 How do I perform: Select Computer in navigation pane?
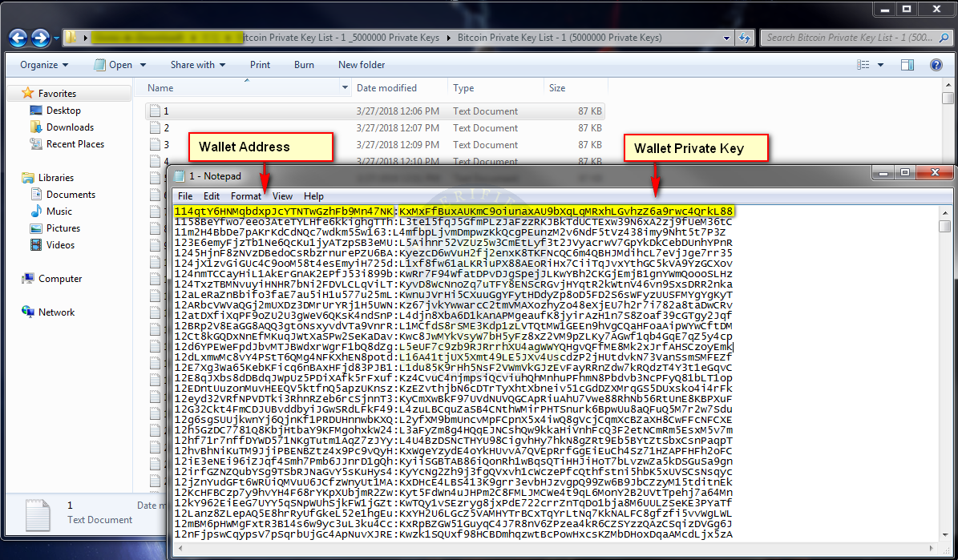(60, 279)
